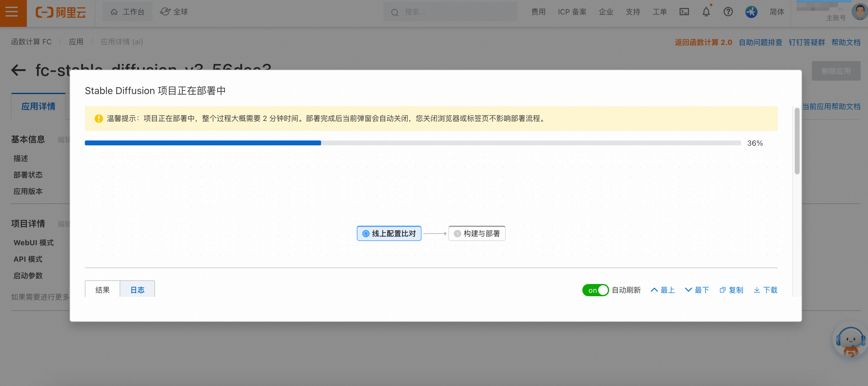Click the dialog vertical scrollbar

pyautogui.click(x=797, y=141)
